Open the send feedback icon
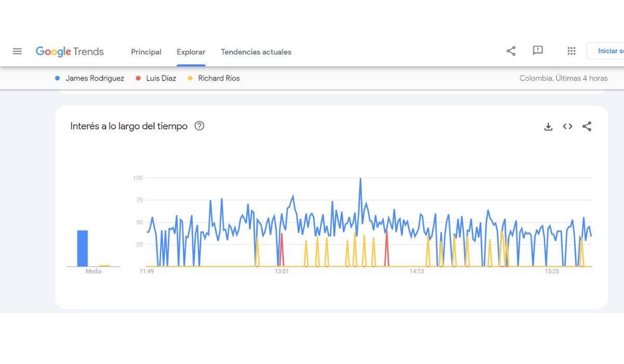 [x=538, y=50]
